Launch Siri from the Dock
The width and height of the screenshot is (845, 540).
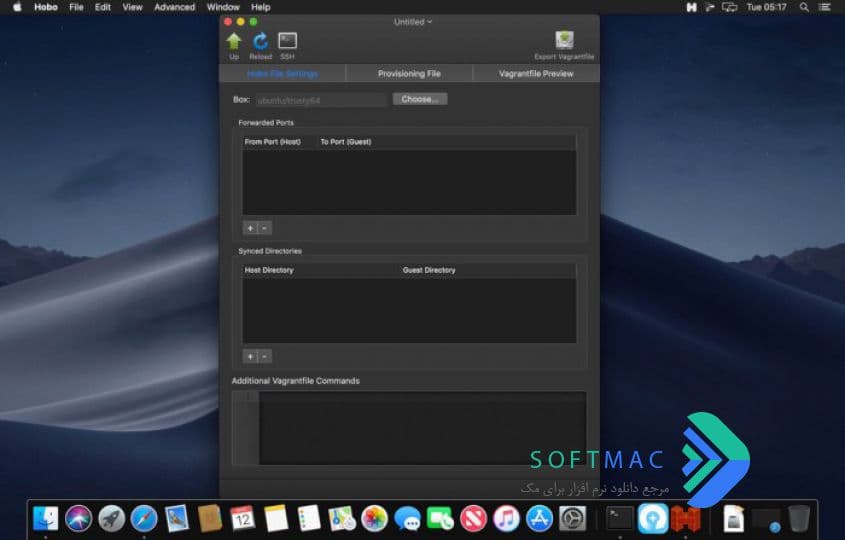79,519
